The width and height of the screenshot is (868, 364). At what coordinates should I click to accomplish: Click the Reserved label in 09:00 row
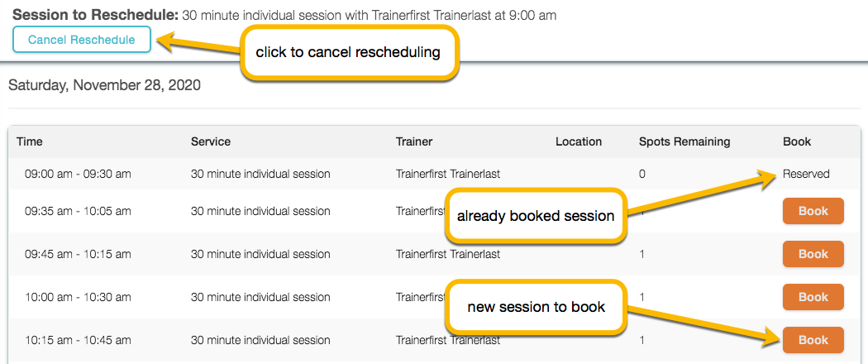click(806, 174)
